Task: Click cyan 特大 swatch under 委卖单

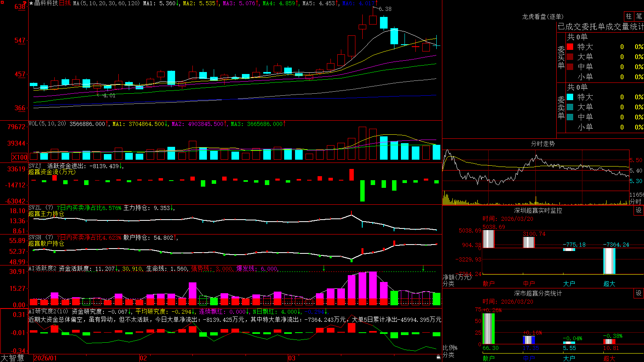Action: coord(570,97)
